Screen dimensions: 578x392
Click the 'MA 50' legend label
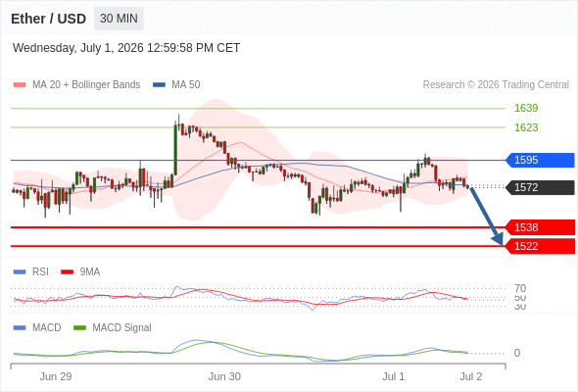[186, 85]
